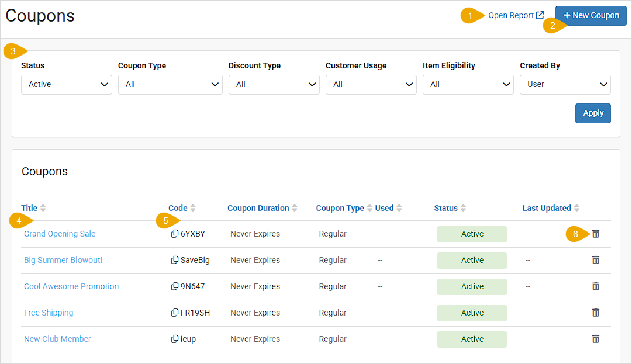
Task: Copy the 9N647 coupon code
Action: [174, 286]
